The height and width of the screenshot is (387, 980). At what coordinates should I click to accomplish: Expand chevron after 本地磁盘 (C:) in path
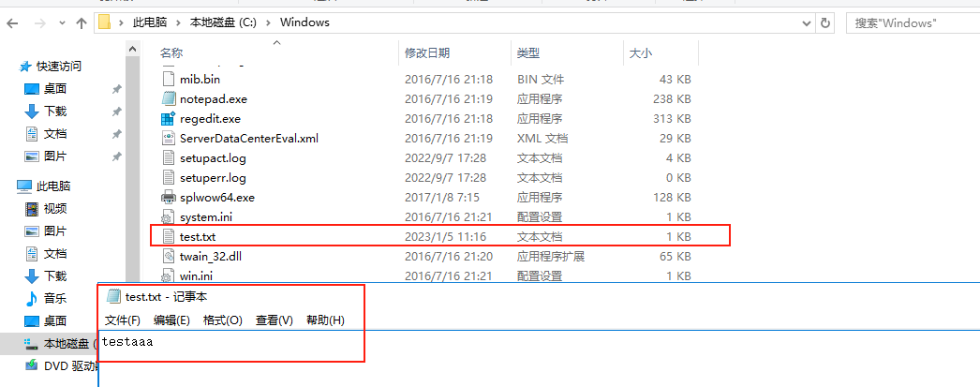click(269, 23)
